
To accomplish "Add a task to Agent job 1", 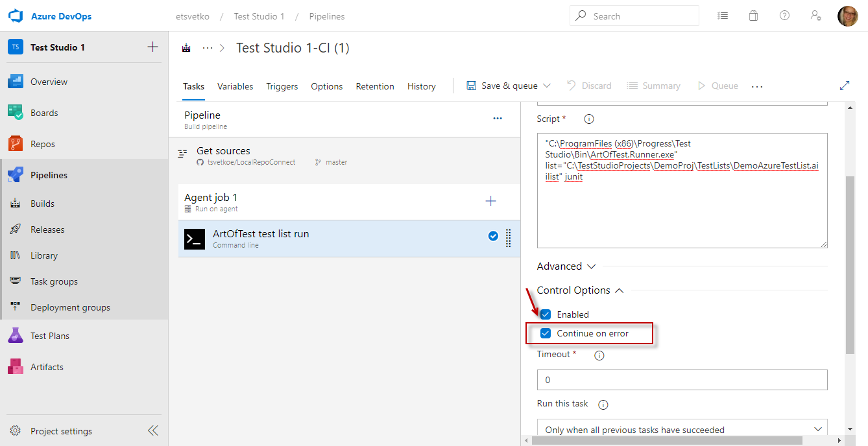I will (491, 202).
